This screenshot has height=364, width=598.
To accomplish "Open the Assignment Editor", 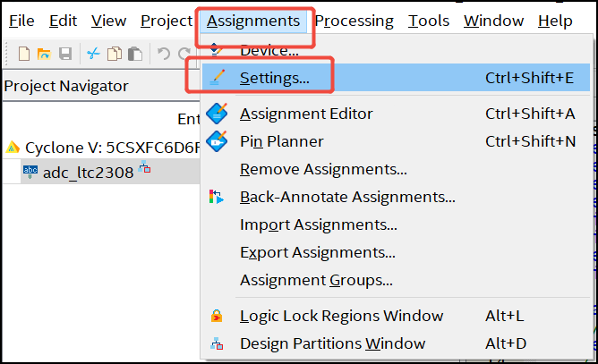I will click(x=306, y=114).
